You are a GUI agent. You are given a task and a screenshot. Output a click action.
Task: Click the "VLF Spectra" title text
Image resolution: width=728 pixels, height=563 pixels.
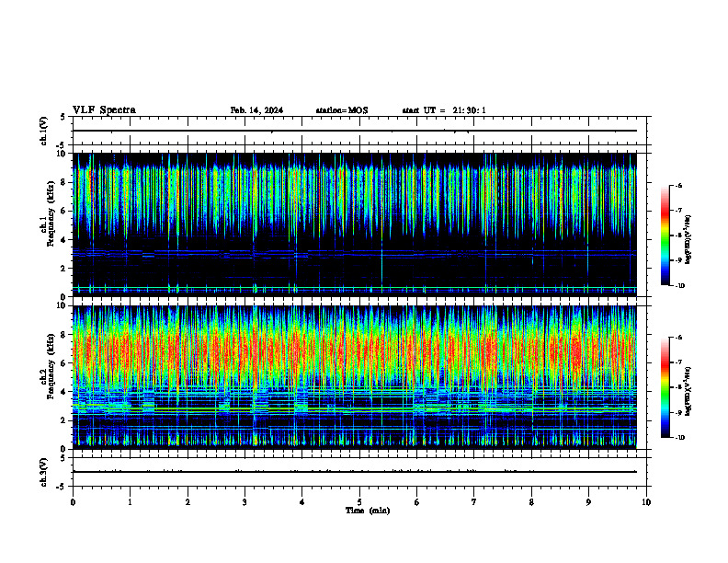point(104,110)
